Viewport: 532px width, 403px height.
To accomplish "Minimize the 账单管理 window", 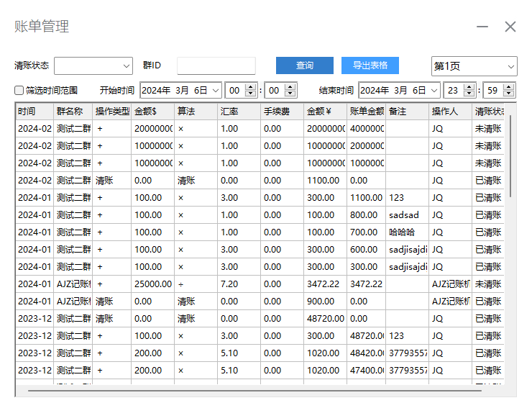I will (x=482, y=27).
